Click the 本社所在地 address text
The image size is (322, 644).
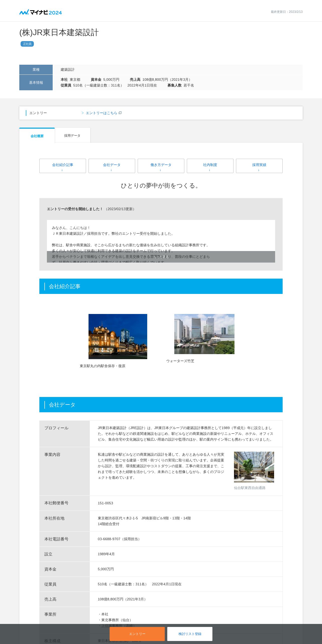[x=144, y=521]
